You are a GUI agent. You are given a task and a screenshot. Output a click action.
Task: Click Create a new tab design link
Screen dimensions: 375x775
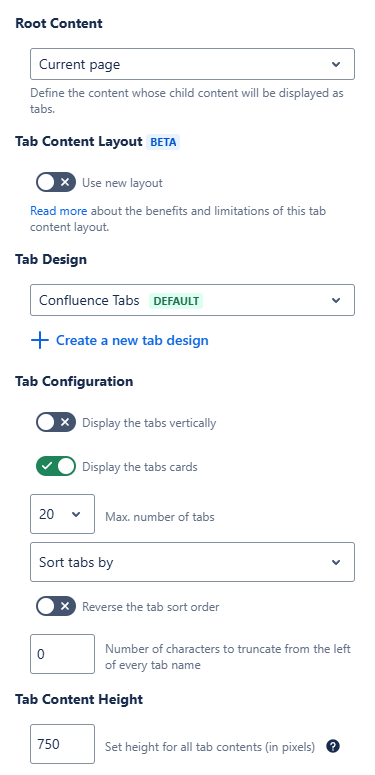tap(132, 341)
